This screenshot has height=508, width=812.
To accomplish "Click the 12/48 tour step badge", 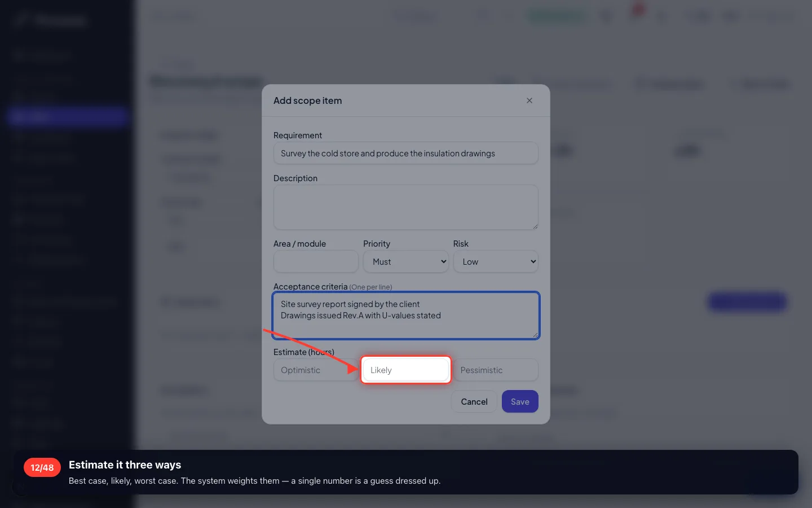I will 42,467.
